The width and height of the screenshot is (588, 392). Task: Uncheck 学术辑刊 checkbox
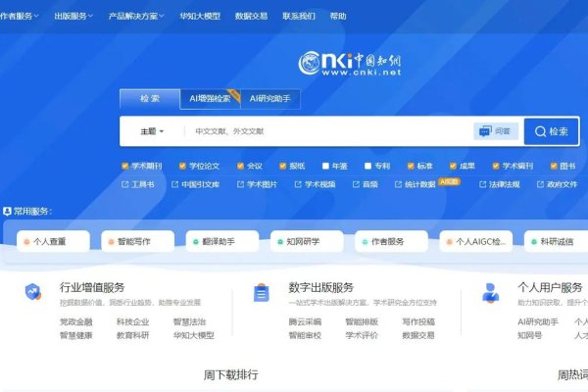[496, 166]
